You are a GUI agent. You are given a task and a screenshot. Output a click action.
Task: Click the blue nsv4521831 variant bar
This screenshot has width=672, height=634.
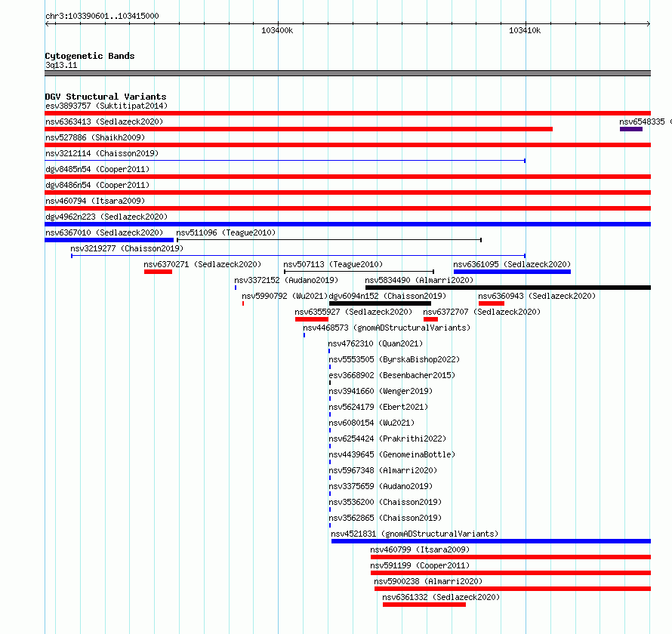pos(491,541)
